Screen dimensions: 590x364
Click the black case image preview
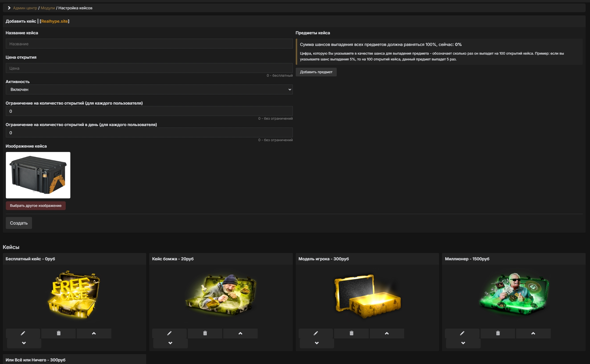(38, 175)
